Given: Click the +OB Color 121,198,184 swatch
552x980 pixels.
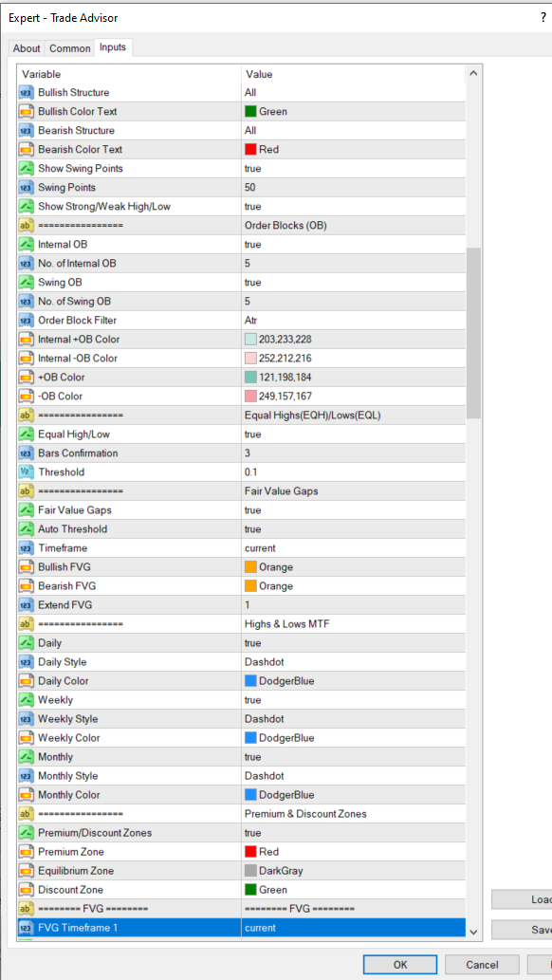Looking at the screenshot, I should [x=250, y=378].
